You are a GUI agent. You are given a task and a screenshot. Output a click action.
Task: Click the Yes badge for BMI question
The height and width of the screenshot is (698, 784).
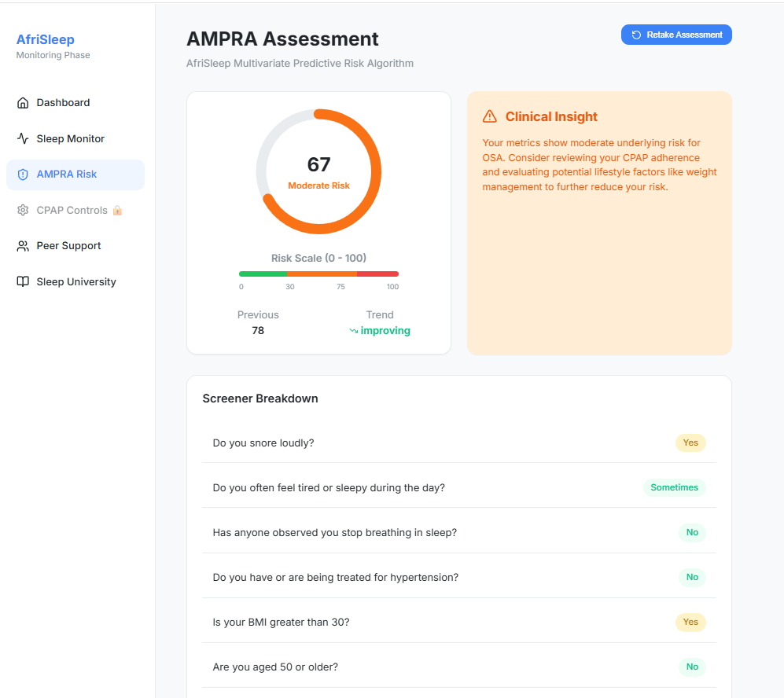coord(690,622)
